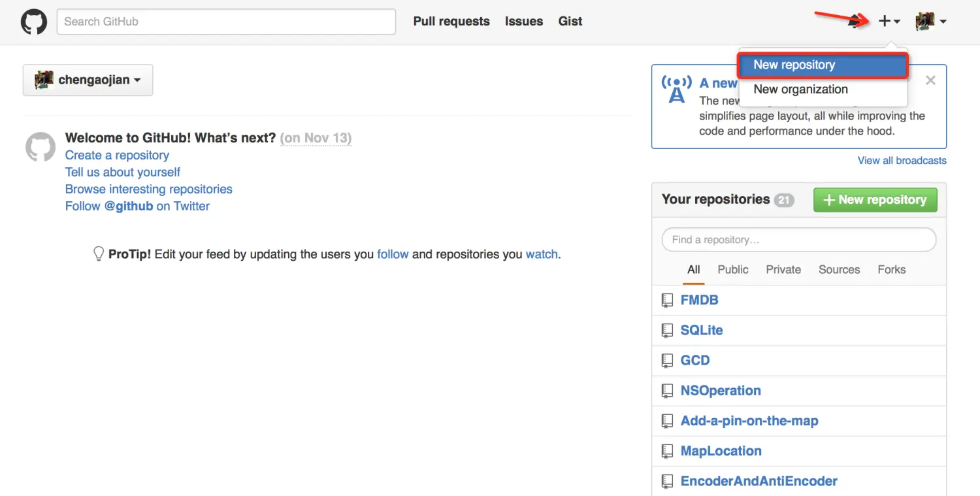Click the repo icon beside SQLite

[x=667, y=331]
